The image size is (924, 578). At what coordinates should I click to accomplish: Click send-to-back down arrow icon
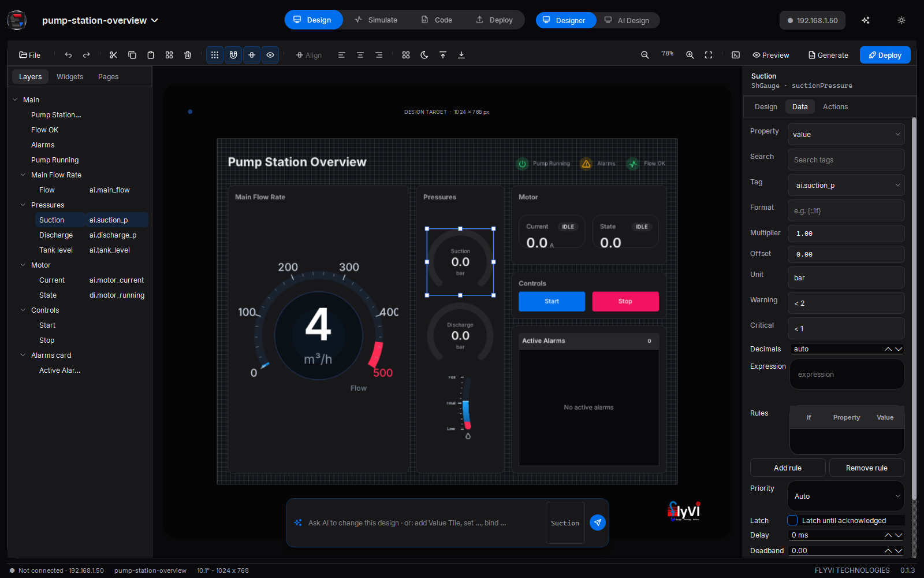point(461,55)
